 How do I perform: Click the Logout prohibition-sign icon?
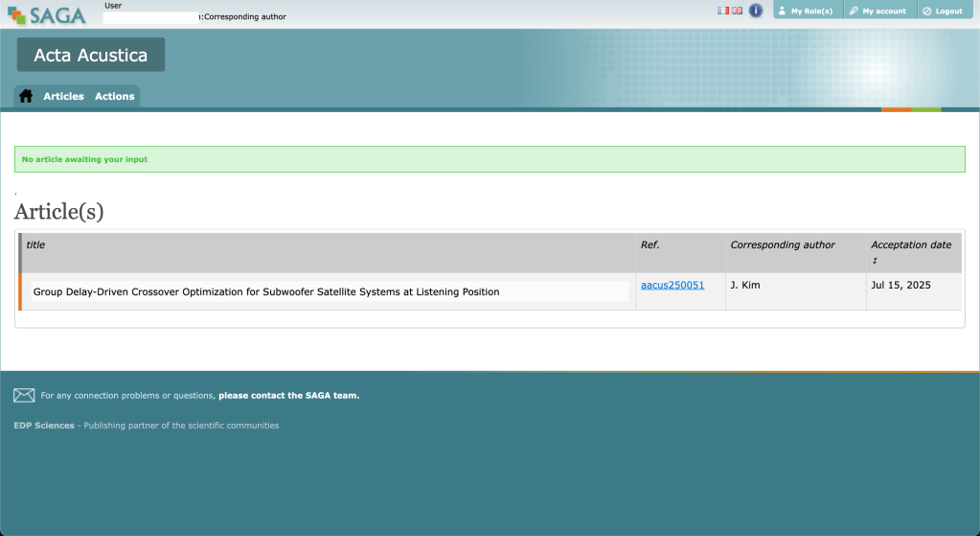[926, 12]
